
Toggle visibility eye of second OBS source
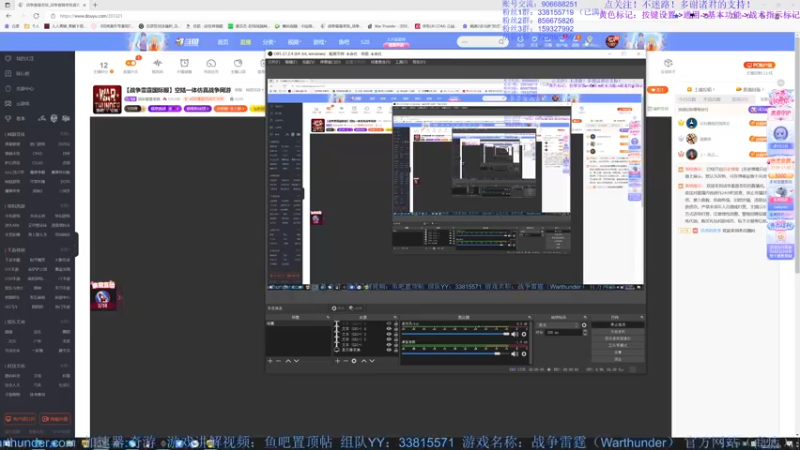[x=389, y=329]
